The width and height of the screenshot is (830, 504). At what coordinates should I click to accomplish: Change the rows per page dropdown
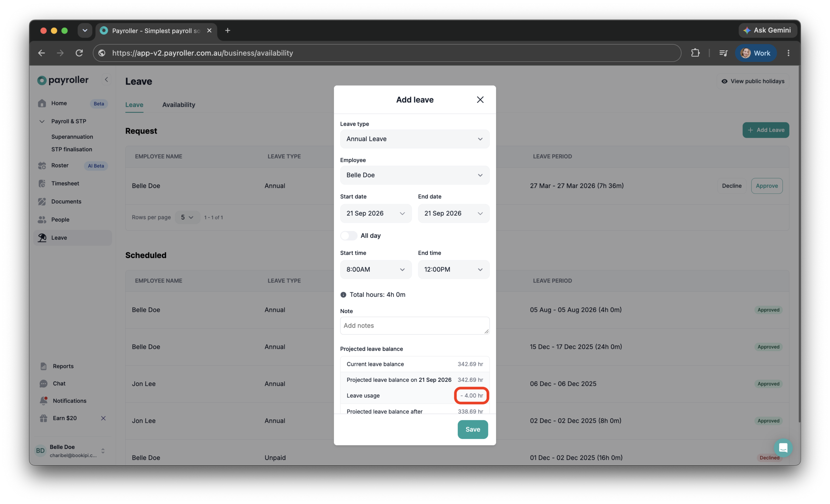pyautogui.click(x=187, y=217)
